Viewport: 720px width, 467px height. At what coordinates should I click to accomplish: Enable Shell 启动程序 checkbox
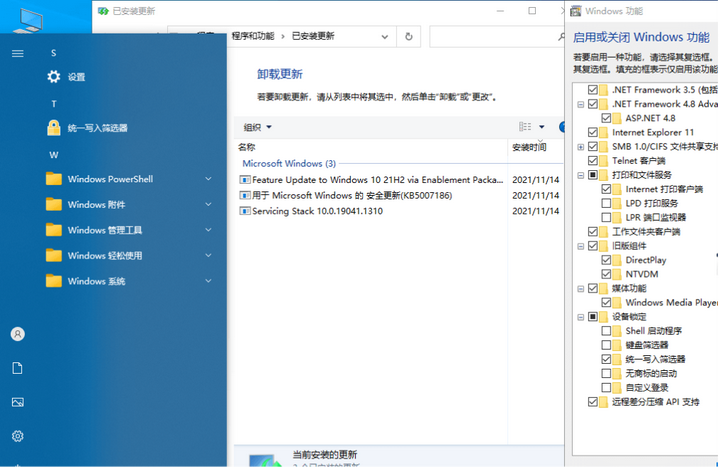[606, 331]
